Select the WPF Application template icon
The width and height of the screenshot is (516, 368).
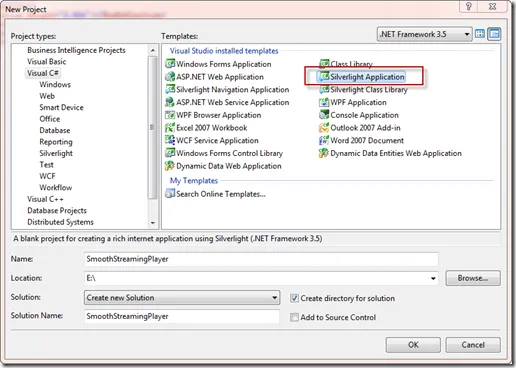click(x=324, y=102)
